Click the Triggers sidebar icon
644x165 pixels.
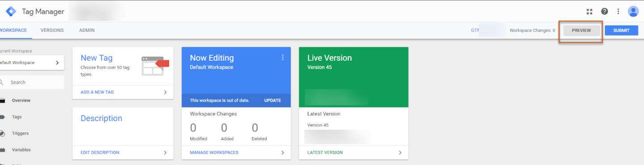click(2, 133)
